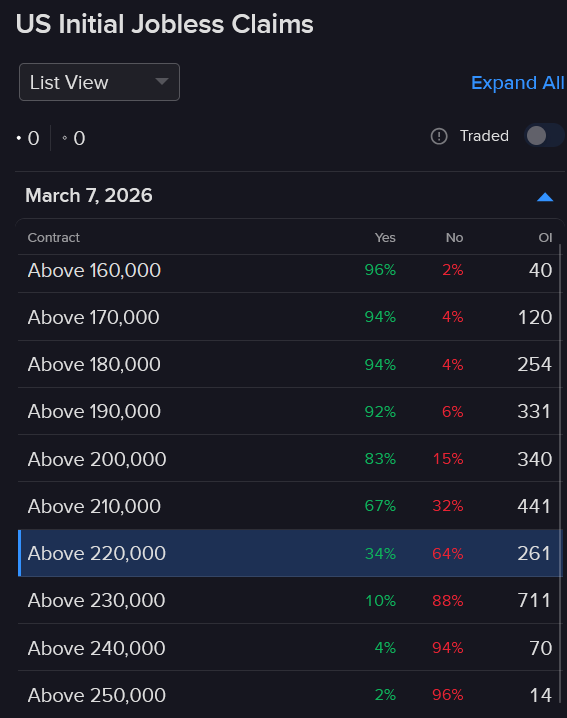Click the OI column header
Viewport: 567px width, 718px height.
point(545,238)
